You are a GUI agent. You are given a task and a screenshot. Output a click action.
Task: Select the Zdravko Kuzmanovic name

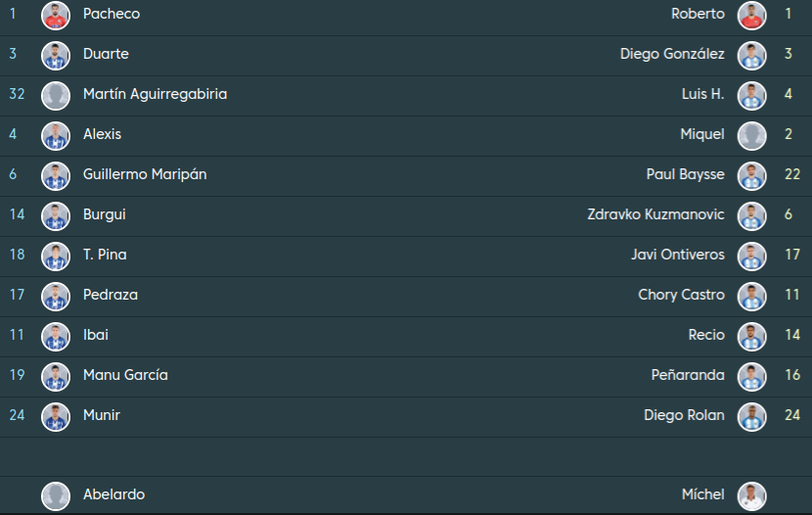click(655, 214)
